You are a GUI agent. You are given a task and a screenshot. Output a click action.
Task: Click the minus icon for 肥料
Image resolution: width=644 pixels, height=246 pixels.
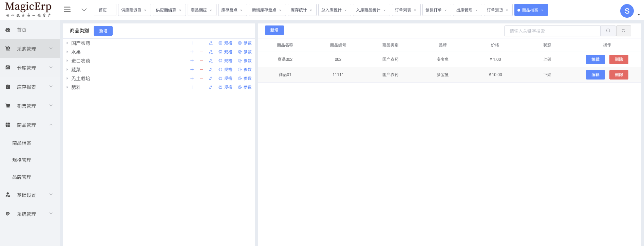pos(202,87)
